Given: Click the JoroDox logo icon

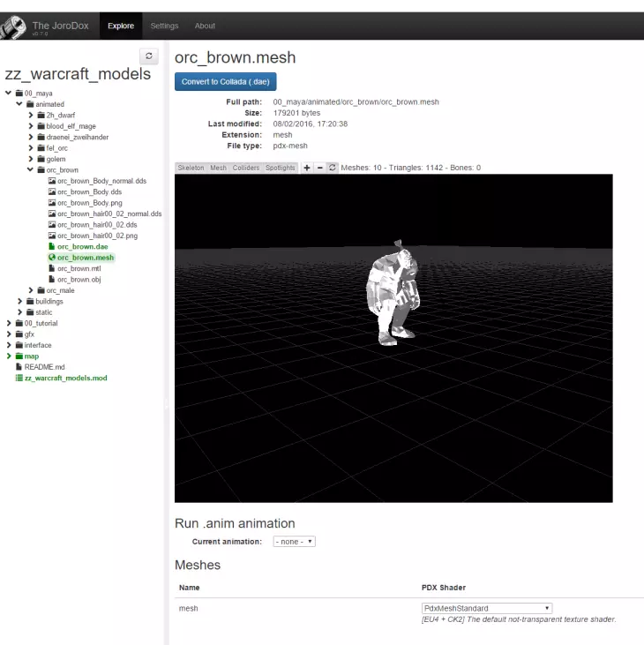Looking at the screenshot, I should [13, 26].
